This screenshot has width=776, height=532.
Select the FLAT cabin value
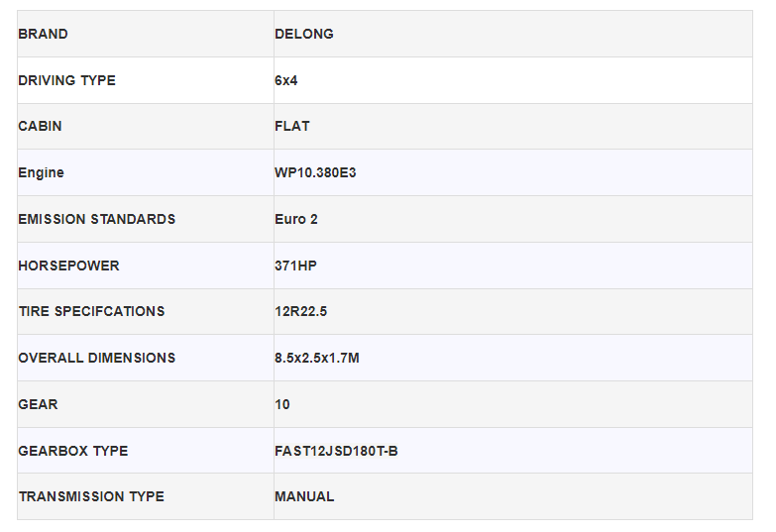(292, 127)
